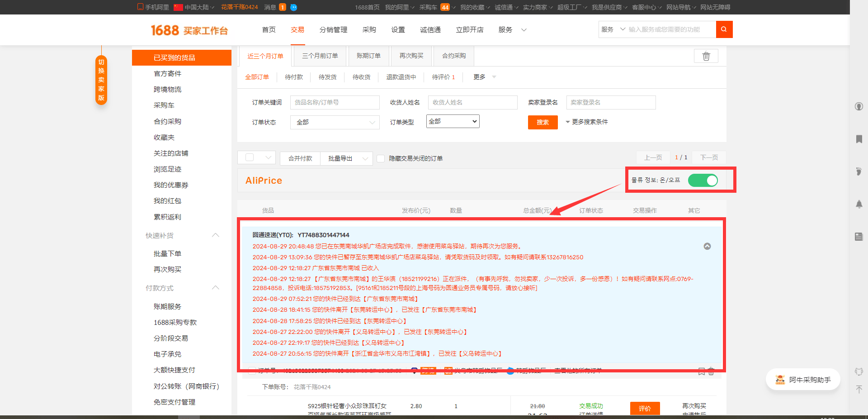Click the orange search magnifier icon
The image size is (868, 419).
(x=724, y=29)
